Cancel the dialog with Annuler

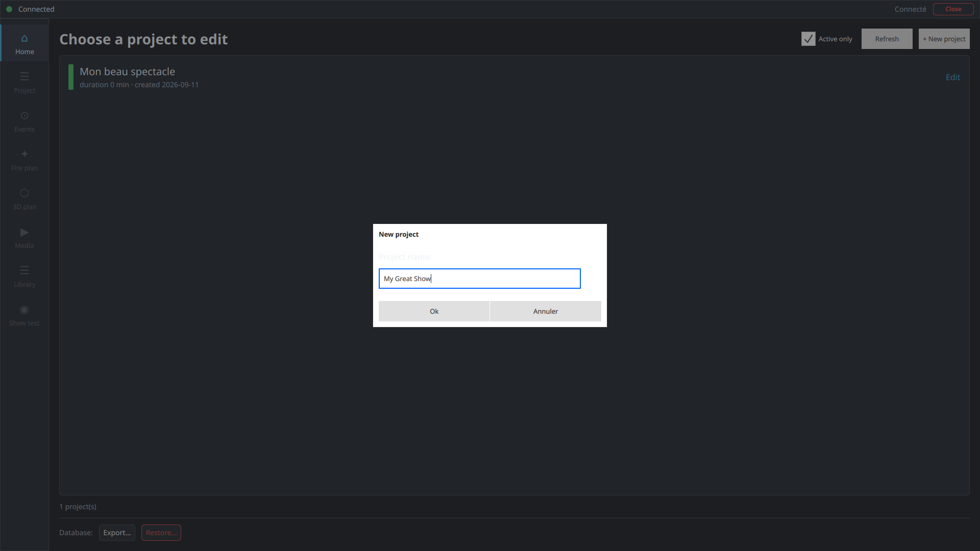(545, 311)
